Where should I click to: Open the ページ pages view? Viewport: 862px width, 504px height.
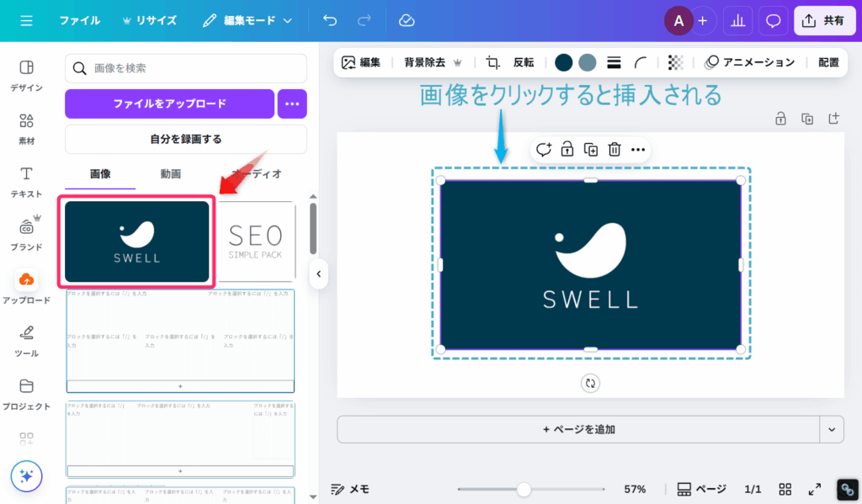tap(701, 489)
